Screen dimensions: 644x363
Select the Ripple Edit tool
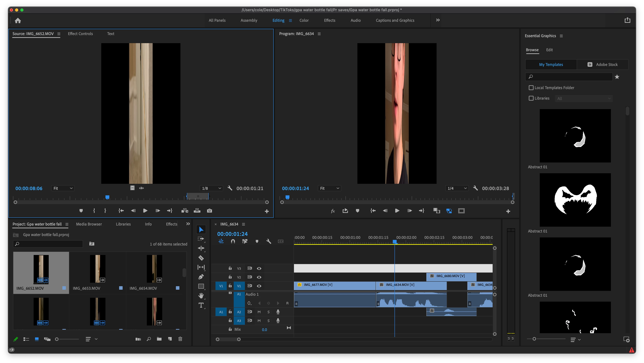tap(201, 248)
